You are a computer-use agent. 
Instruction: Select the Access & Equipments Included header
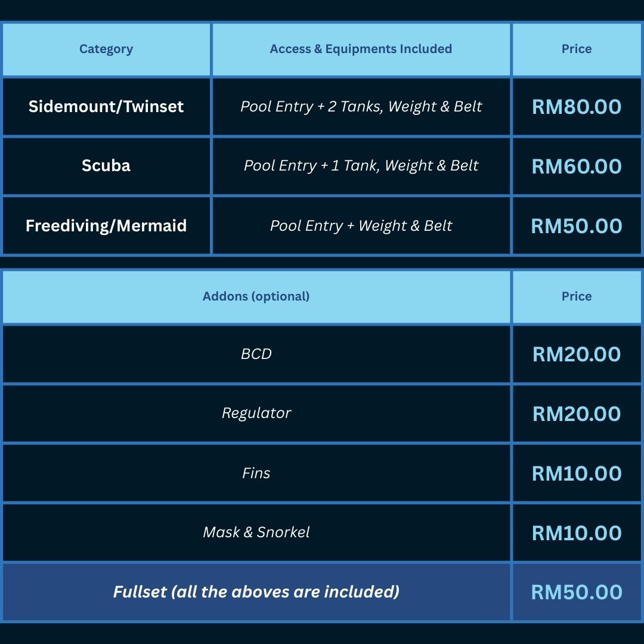[x=361, y=49]
